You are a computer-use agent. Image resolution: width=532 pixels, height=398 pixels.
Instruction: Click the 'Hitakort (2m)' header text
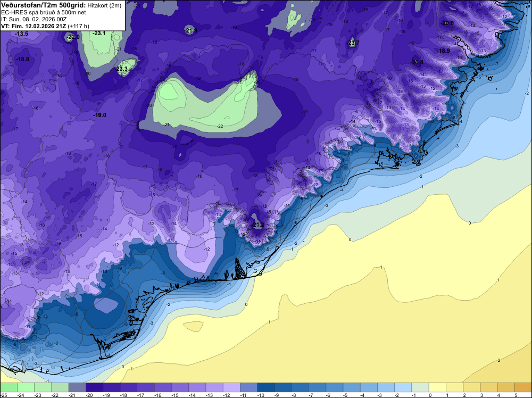(x=104, y=5)
